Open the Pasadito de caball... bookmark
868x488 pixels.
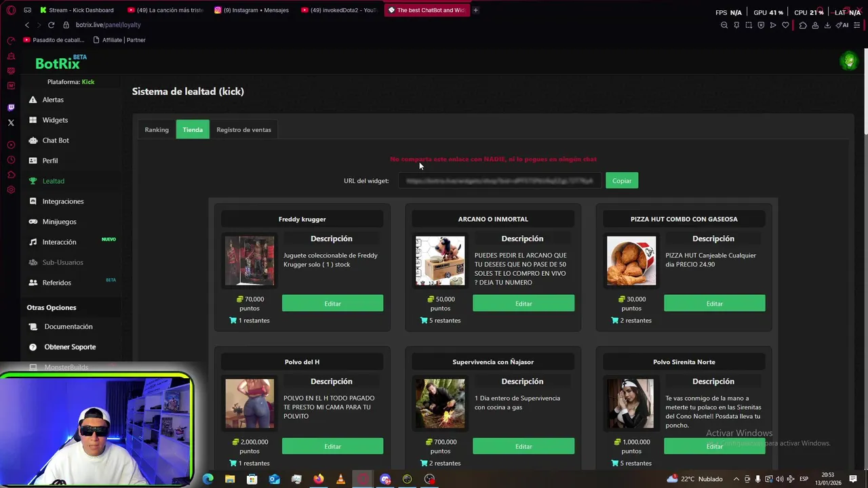tap(54, 40)
